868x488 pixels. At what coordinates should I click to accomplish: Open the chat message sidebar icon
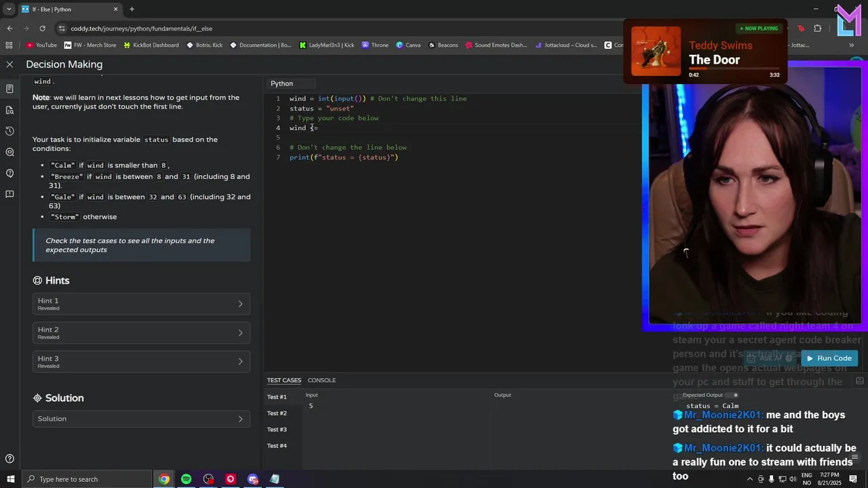9,195
